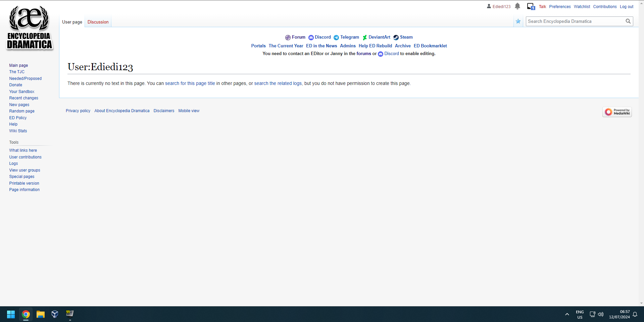The image size is (644, 322).
Task: Open Google Chrome from the taskbar
Action: pos(26,314)
